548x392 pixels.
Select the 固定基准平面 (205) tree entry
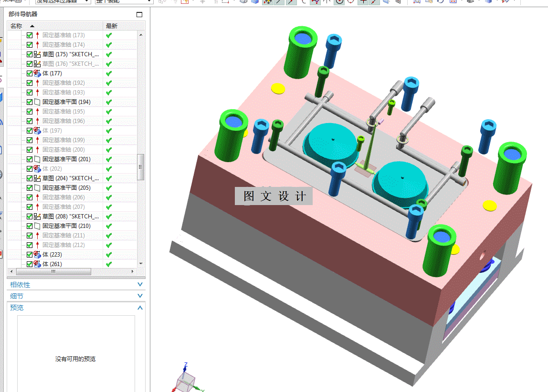[x=66, y=188]
